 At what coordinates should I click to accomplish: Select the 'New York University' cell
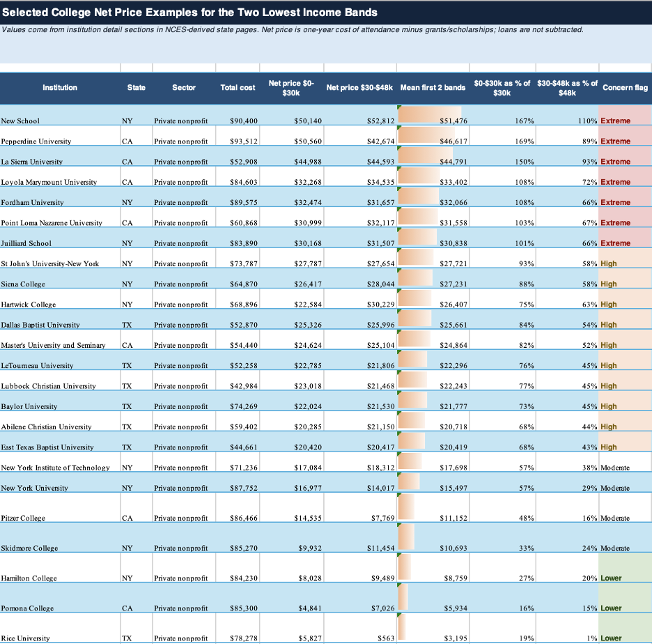[60, 482]
